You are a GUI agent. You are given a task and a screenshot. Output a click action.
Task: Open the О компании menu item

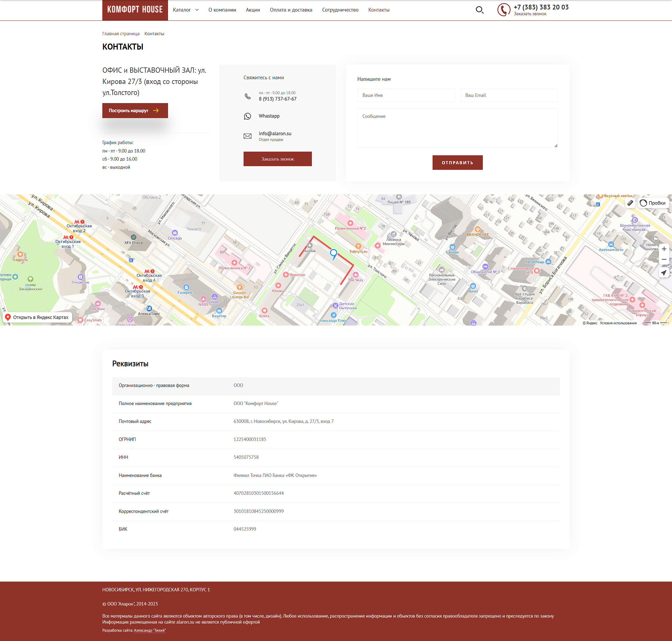click(x=222, y=10)
